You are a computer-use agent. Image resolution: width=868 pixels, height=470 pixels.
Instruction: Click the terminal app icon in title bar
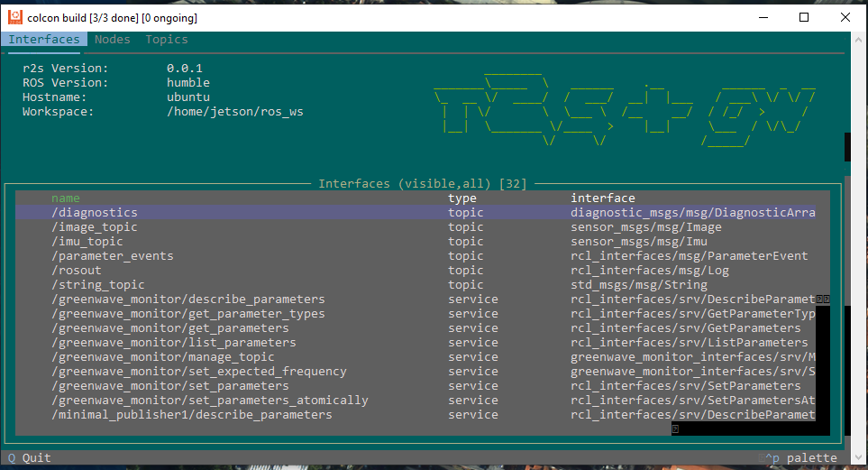point(15,17)
